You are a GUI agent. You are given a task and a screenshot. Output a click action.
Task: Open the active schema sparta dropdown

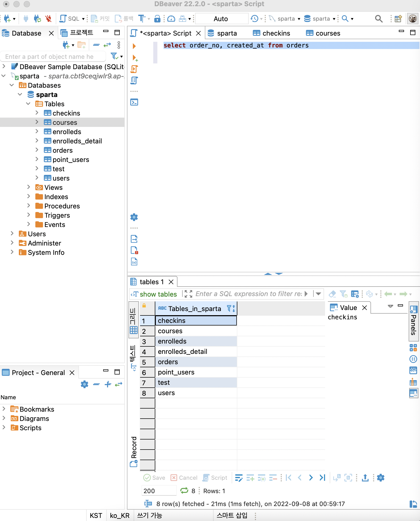(x=320, y=19)
